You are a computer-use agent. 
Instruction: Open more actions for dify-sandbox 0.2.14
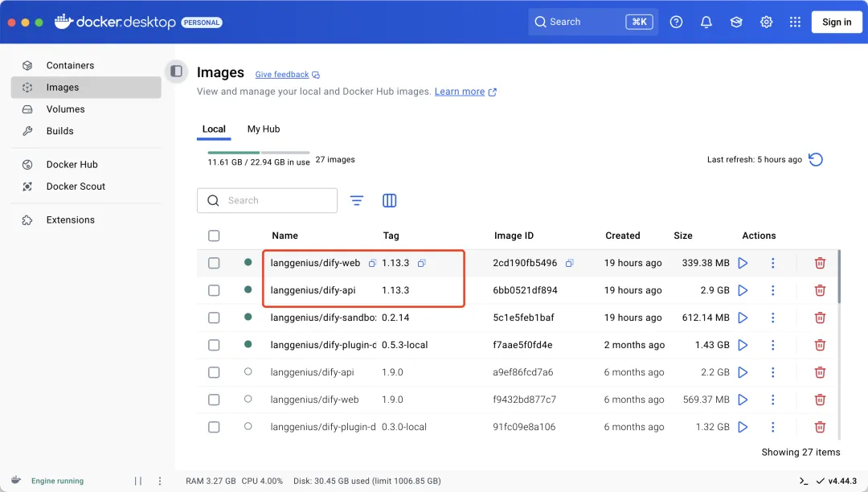point(773,318)
